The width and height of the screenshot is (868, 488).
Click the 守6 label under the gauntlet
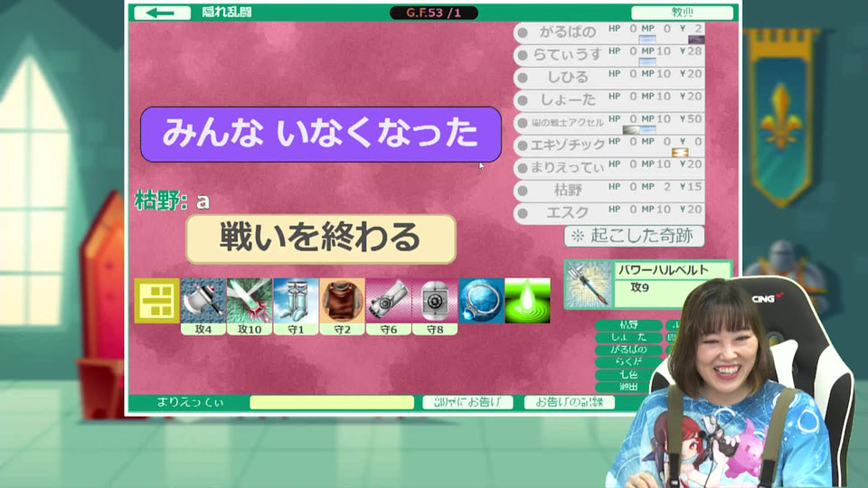click(x=389, y=329)
